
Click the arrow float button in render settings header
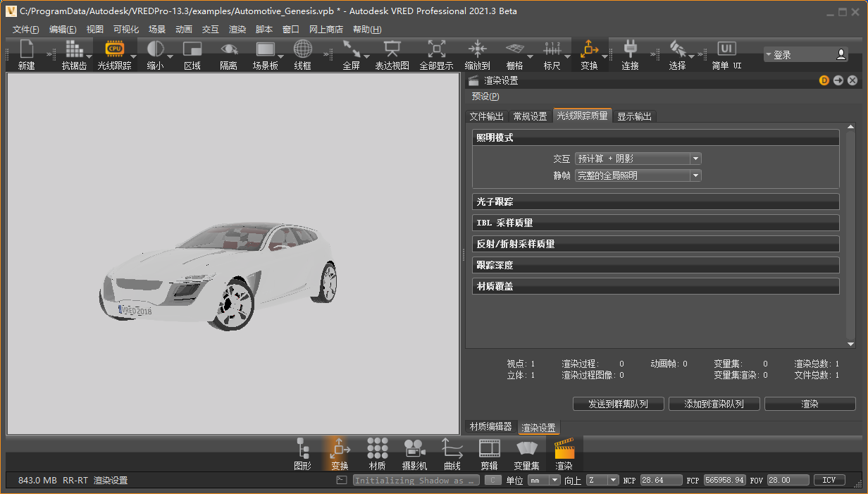(x=838, y=80)
